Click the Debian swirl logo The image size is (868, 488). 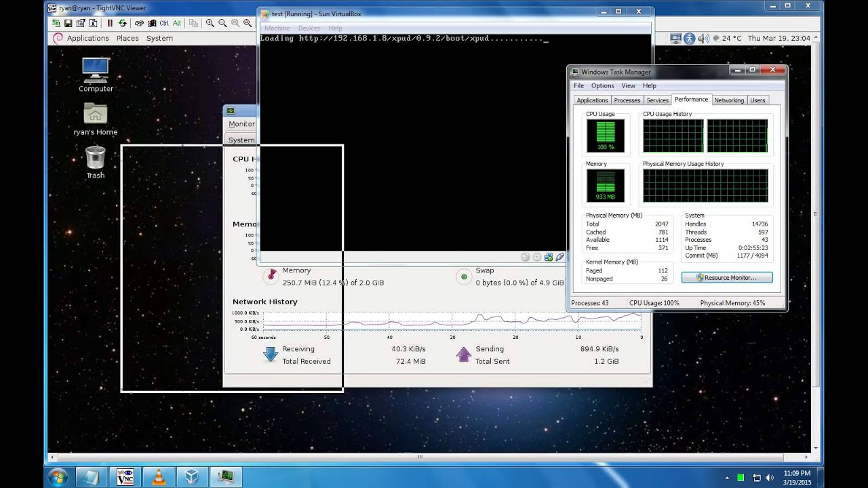pyautogui.click(x=58, y=38)
